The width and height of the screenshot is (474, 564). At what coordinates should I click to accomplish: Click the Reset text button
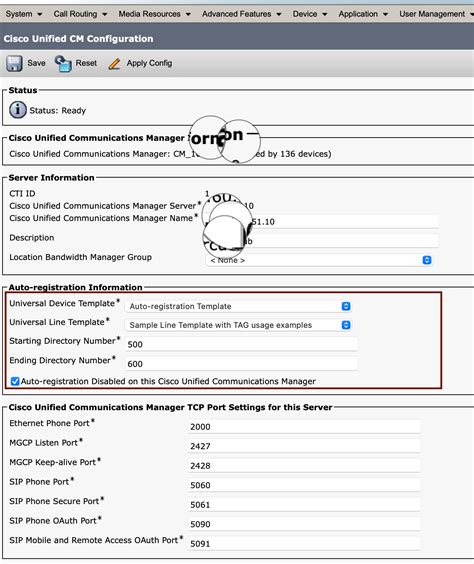pos(86,63)
